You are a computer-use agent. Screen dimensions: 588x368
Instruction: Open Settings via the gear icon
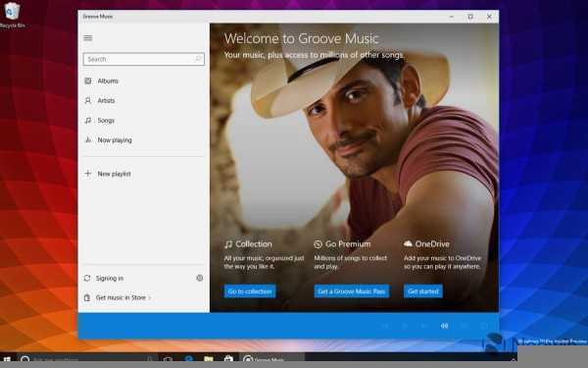200,278
